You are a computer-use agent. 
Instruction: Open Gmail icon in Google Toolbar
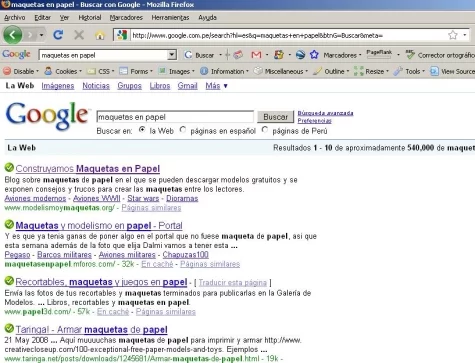[x=256, y=55]
